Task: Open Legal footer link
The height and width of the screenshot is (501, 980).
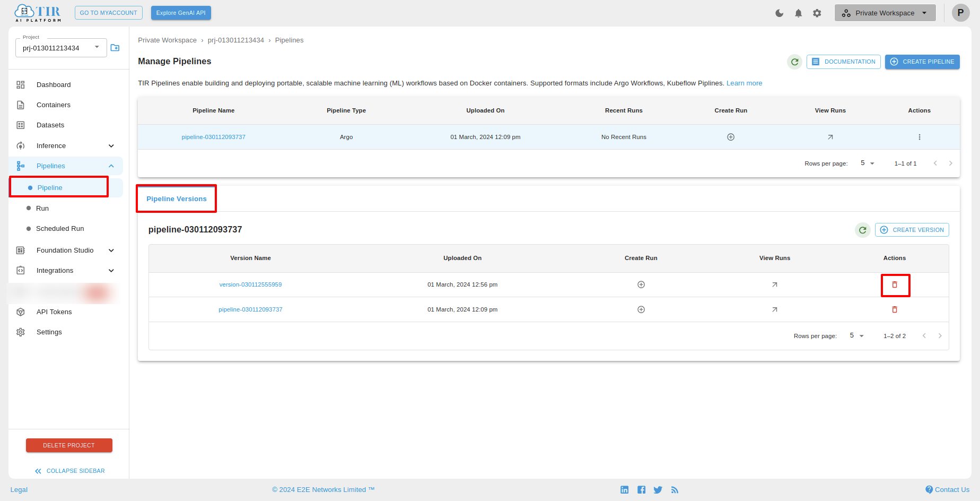Action: pos(19,490)
